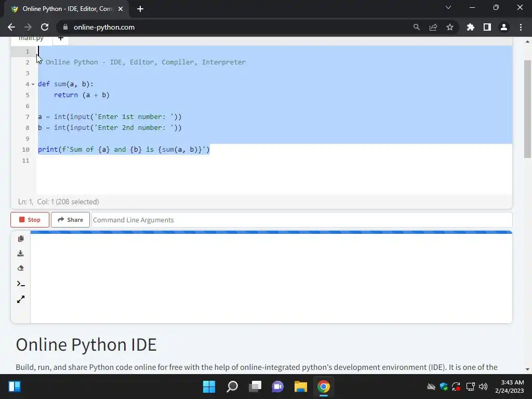Screen dimensions: 532x399
Task: Click the browser forward arrow
Action: (x=28, y=27)
